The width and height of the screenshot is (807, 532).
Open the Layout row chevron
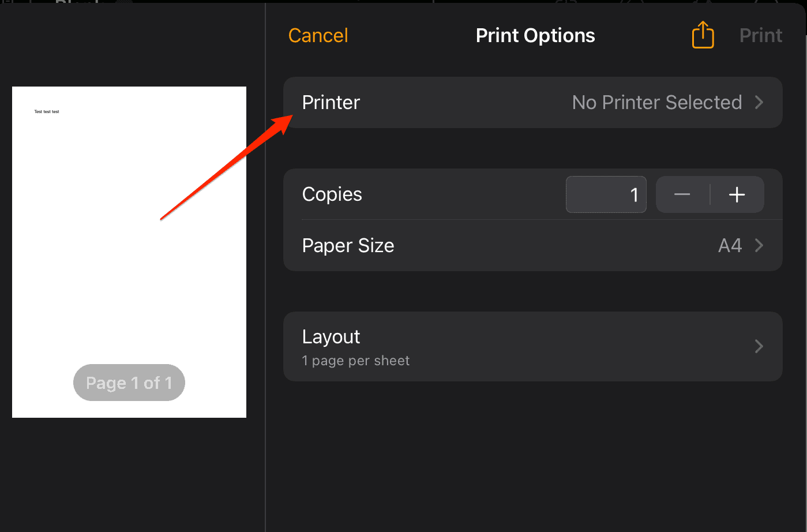[759, 346]
